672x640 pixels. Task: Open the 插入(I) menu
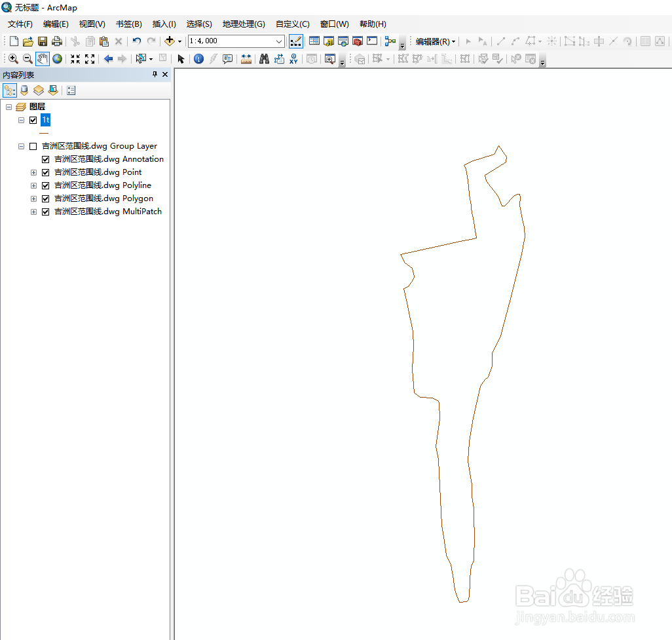point(164,24)
